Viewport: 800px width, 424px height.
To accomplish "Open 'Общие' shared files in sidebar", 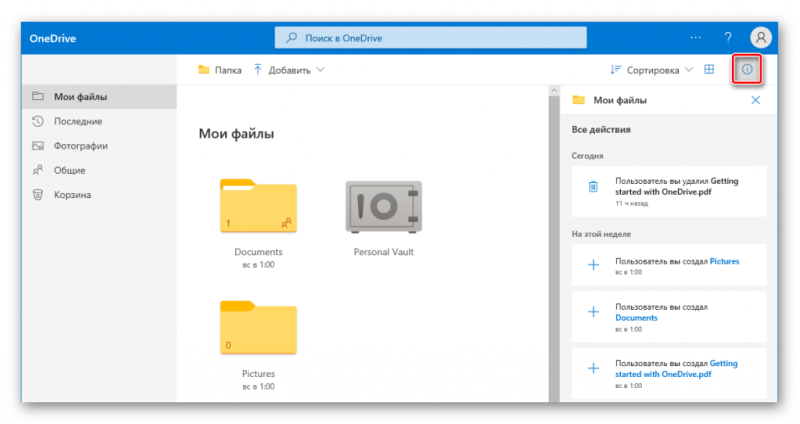I will pyautogui.click(x=99, y=170).
